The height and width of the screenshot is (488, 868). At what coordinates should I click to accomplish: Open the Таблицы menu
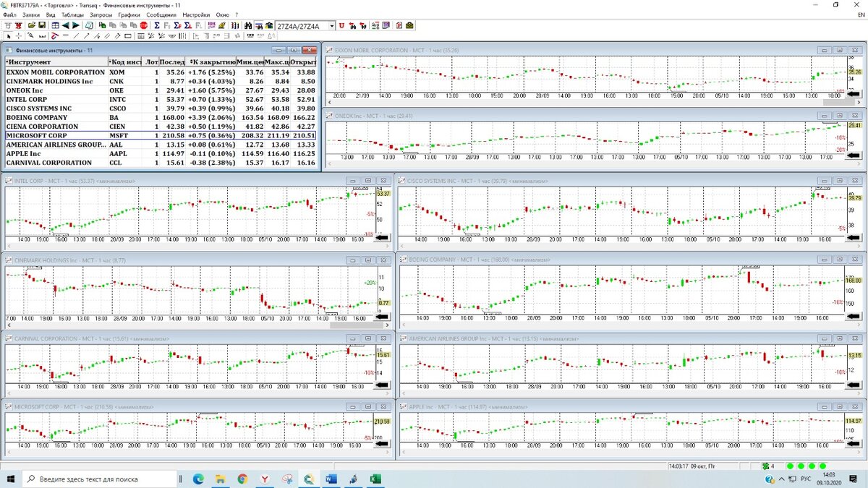pos(72,14)
